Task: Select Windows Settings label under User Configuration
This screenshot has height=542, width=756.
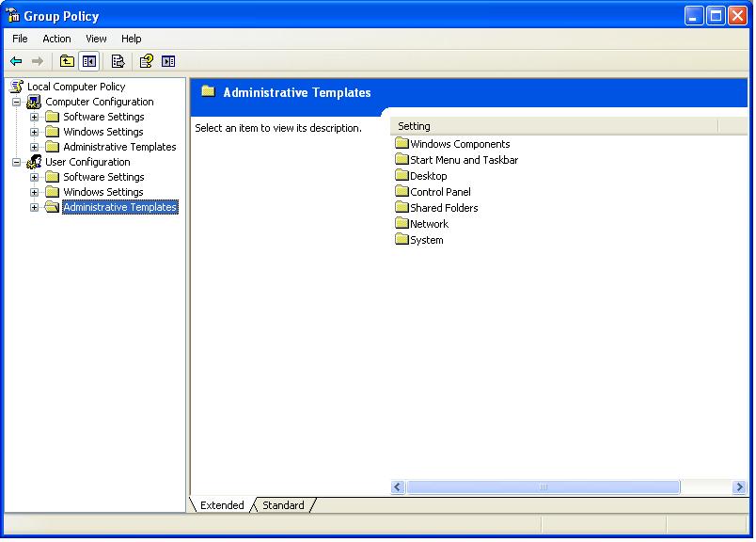Action: [103, 192]
